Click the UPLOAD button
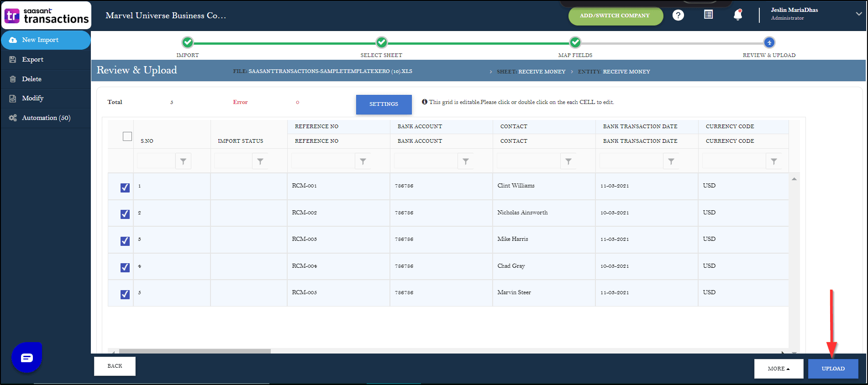 833,369
